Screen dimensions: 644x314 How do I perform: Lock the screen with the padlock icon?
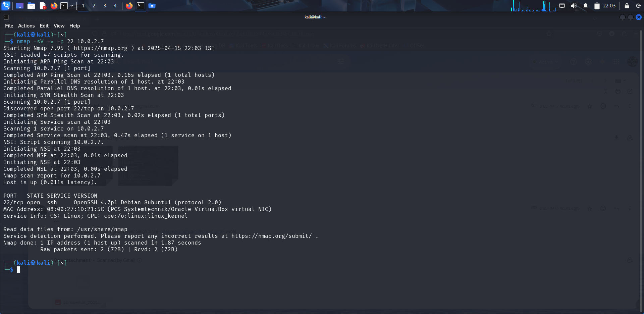pyautogui.click(x=627, y=6)
